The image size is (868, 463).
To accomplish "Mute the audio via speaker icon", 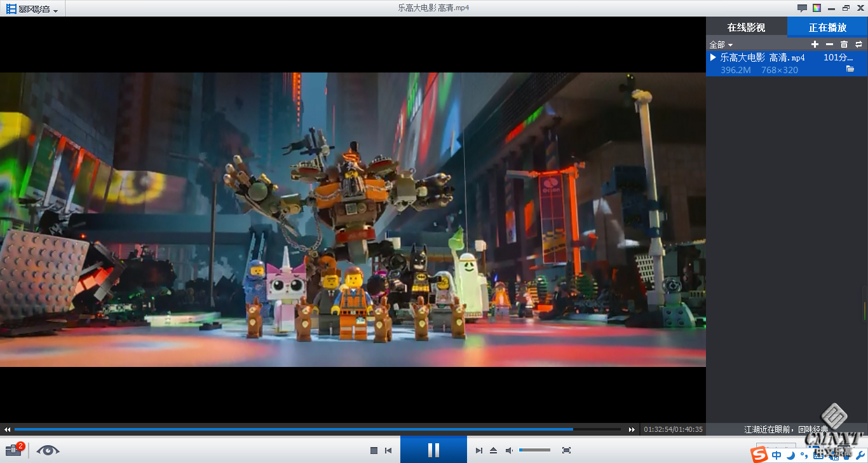I will click(509, 450).
